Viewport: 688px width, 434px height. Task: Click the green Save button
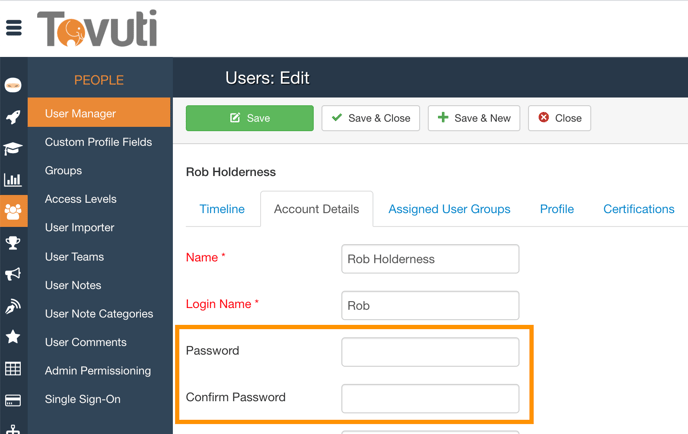tap(250, 118)
